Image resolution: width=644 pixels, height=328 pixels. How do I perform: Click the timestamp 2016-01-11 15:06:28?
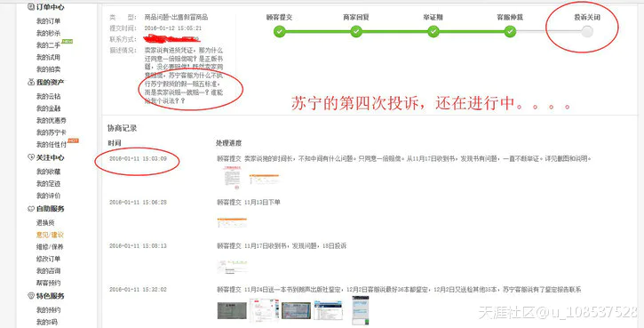(138, 203)
